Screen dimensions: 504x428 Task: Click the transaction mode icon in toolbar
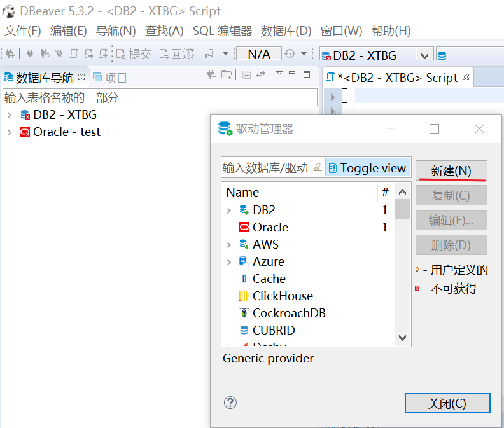click(210, 53)
